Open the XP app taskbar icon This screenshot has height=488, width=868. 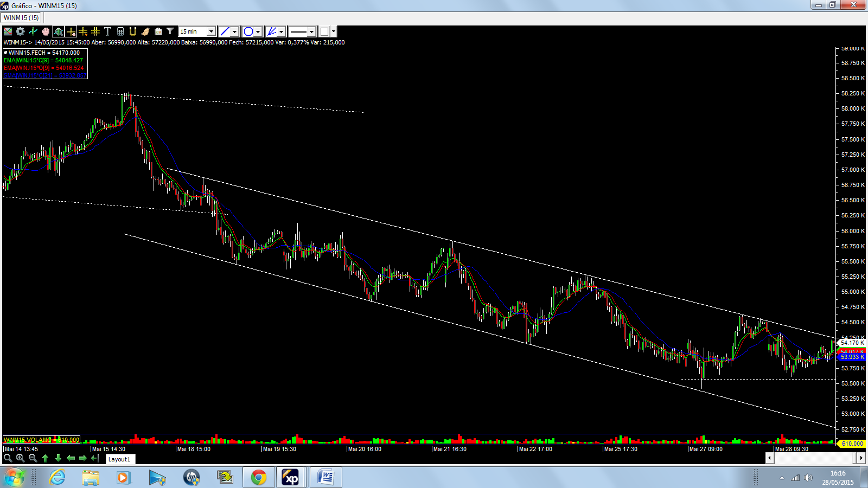[x=291, y=478]
